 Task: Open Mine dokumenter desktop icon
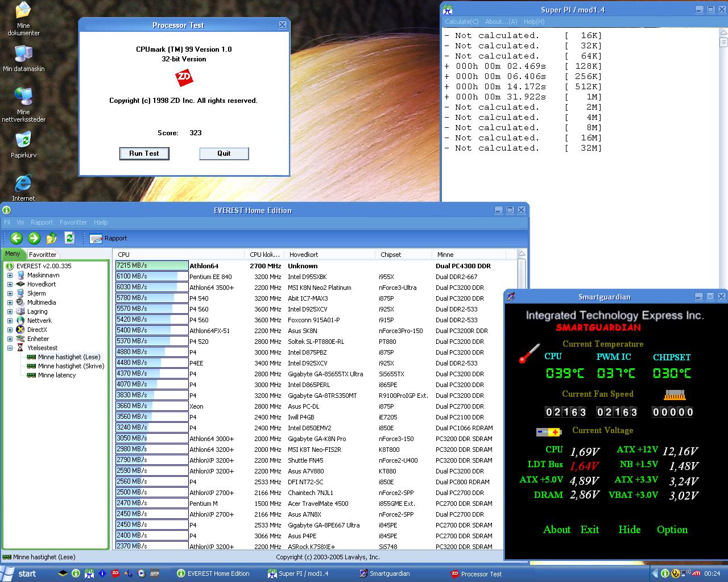click(23, 19)
